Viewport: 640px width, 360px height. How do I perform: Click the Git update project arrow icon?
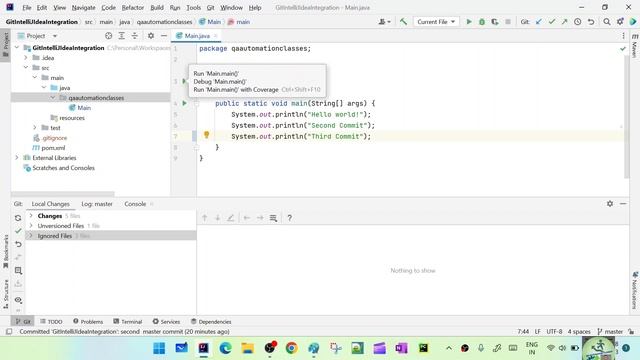point(539,22)
